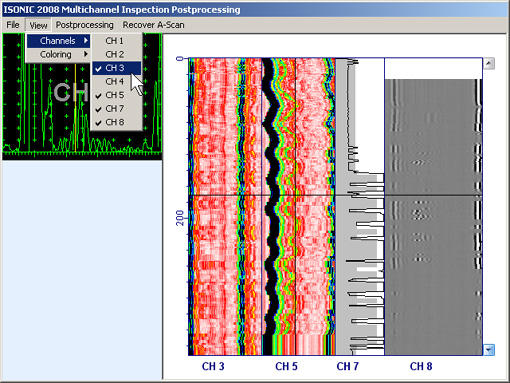Toggle CH 5 channel visibility
Viewport: 510px width, 383px height.
point(117,95)
